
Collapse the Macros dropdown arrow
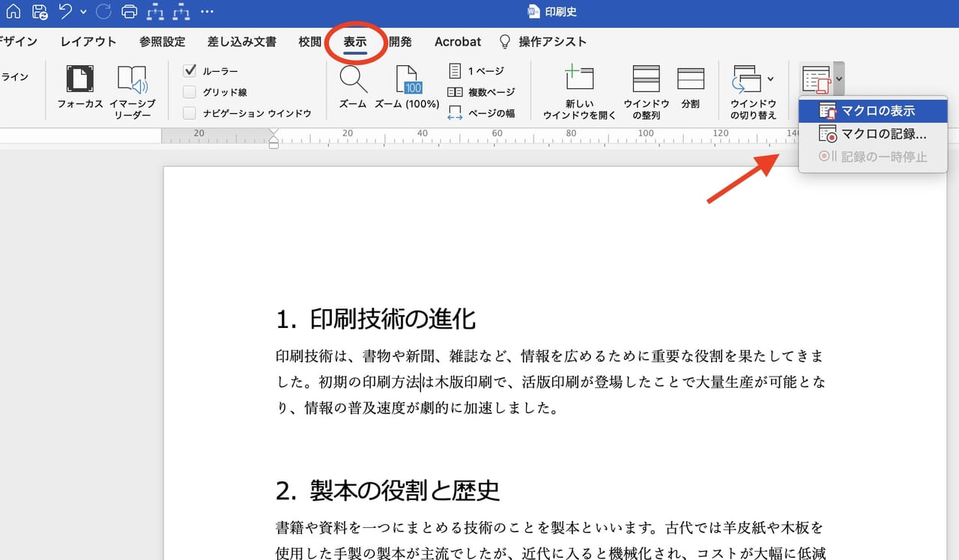839,79
